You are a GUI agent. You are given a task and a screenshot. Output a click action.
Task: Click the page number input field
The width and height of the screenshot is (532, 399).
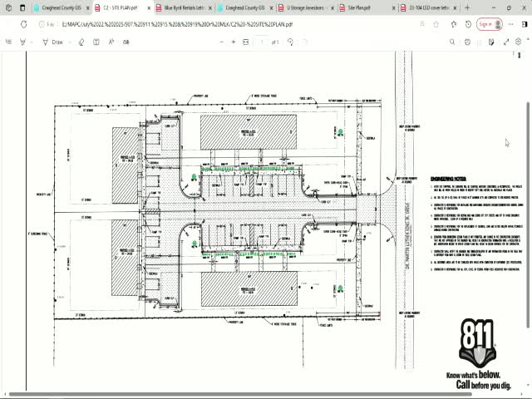click(x=262, y=42)
